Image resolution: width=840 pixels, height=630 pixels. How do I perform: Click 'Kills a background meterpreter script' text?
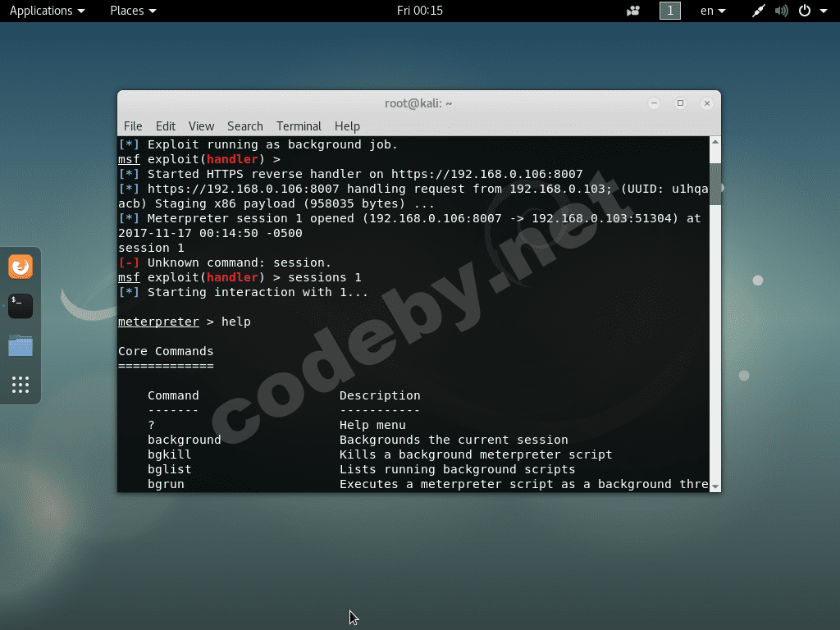[476, 454]
